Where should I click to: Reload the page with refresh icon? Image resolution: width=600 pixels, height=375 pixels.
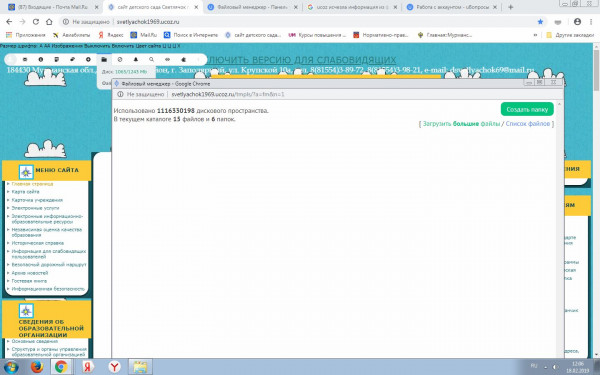click(36, 22)
